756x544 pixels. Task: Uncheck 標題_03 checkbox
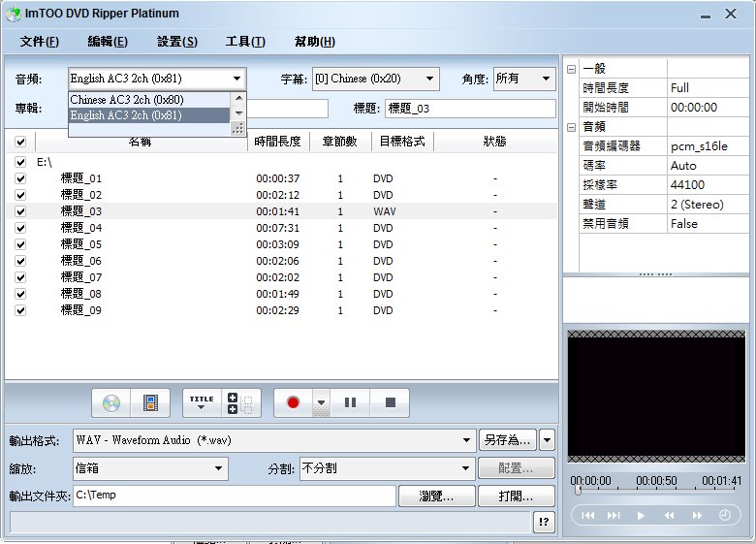click(x=20, y=211)
